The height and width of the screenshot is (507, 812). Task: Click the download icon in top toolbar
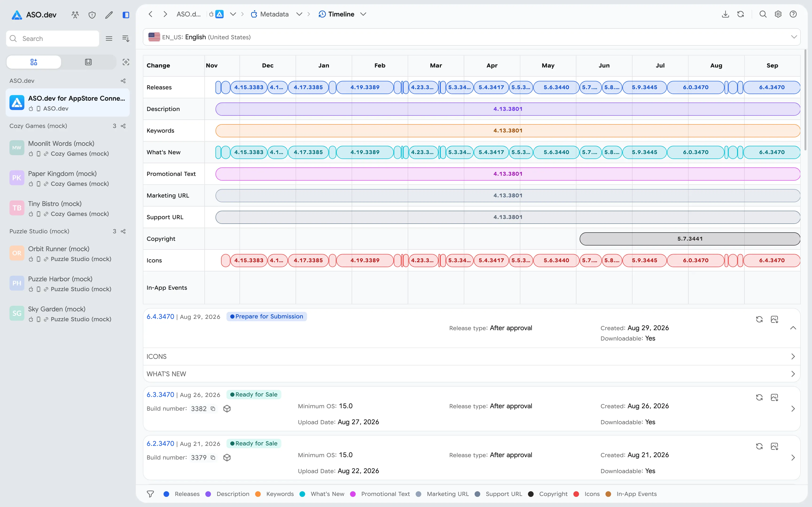pyautogui.click(x=726, y=14)
